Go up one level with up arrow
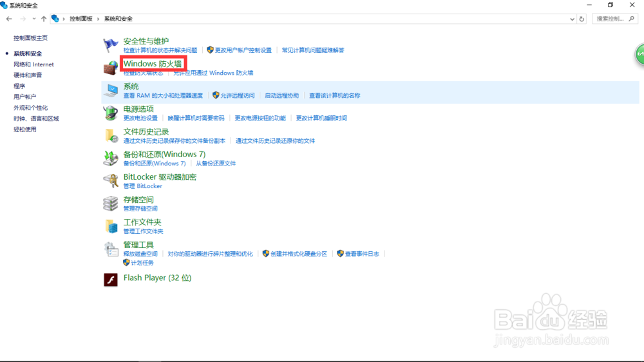The image size is (644, 362). pyautogui.click(x=44, y=19)
